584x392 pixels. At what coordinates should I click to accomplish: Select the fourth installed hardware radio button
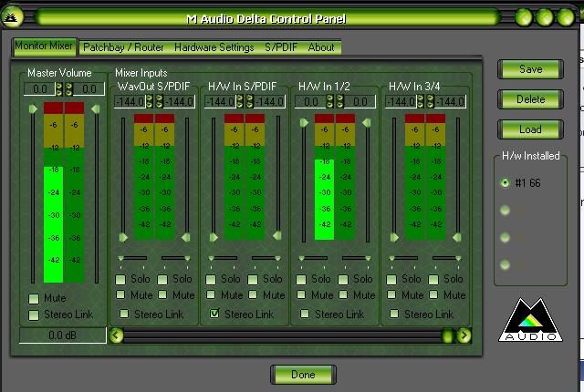(x=505, y=264)
